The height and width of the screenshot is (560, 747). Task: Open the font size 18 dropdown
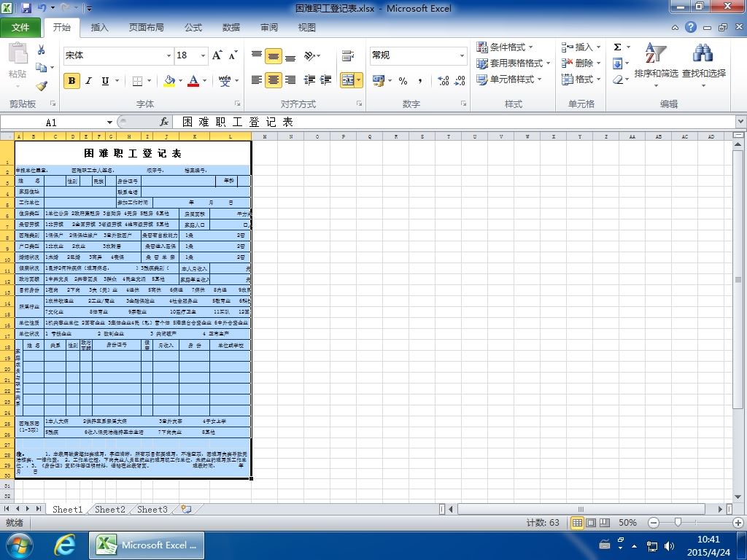[203, 55]
